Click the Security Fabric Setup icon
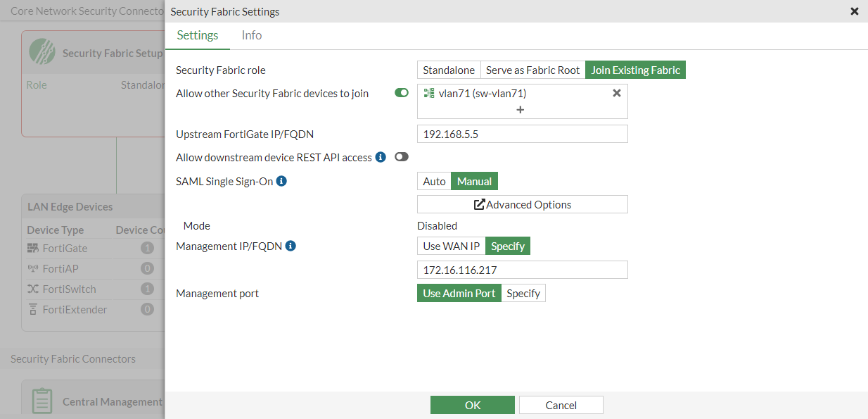 pyautogui.click(x=42, y=52)
